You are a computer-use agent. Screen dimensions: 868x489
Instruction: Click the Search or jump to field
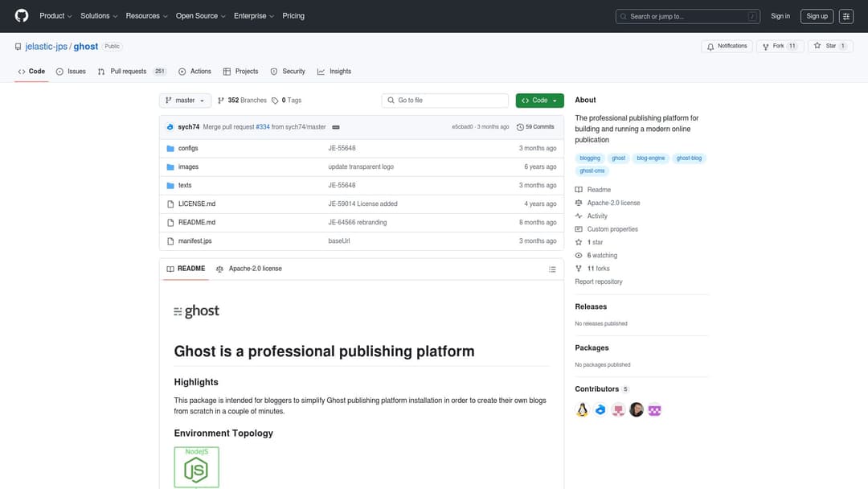coord(687,17)
